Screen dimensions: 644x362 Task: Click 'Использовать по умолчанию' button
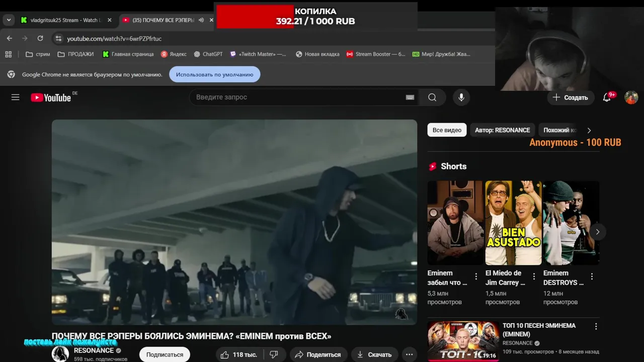[x=215, y=74]
